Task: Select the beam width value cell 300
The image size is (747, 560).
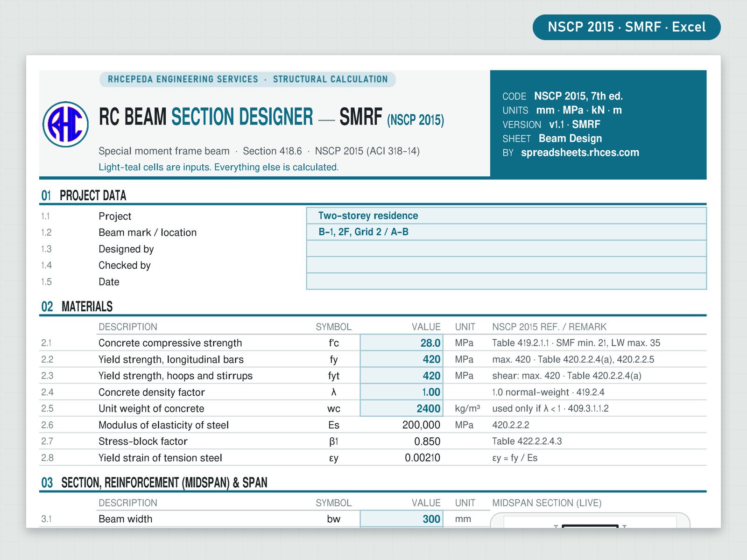Action: pos(402,519)
